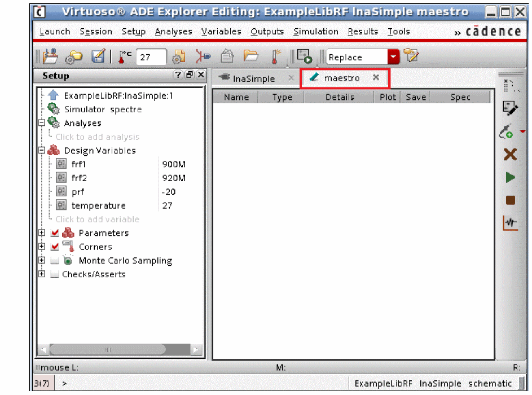Open the Setup menu

pyautogui.click(x=133, y=32)
